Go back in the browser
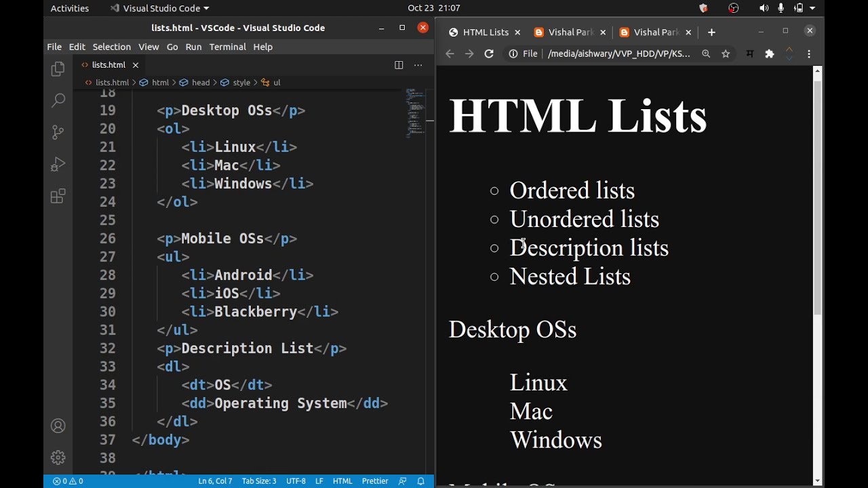 tap(450, 54)
